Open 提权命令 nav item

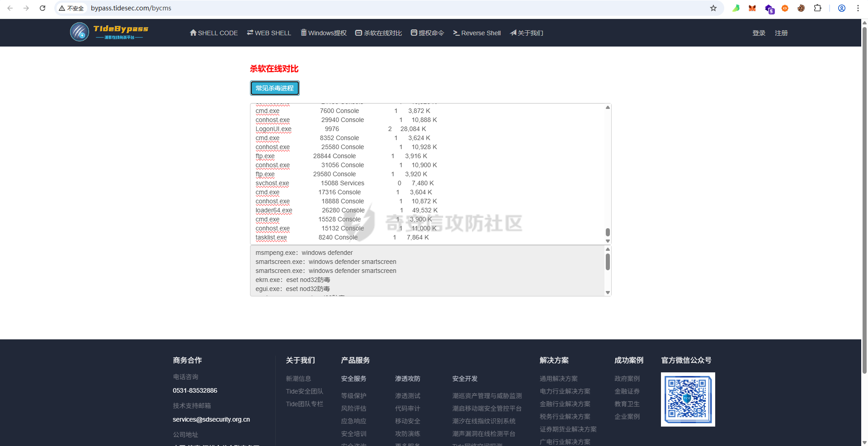click(428, 33)
